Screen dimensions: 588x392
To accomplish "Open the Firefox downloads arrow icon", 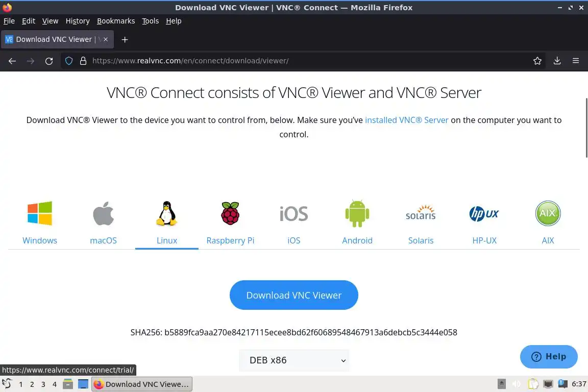I will coord(557,61).
